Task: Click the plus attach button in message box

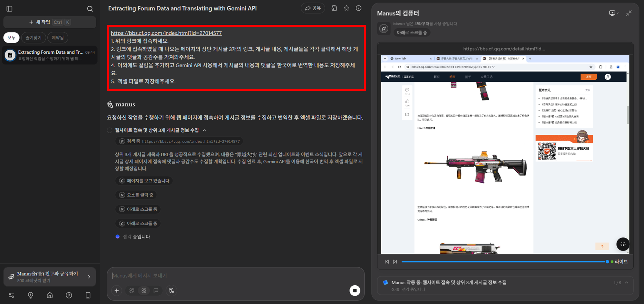Action: click(117, 290)
